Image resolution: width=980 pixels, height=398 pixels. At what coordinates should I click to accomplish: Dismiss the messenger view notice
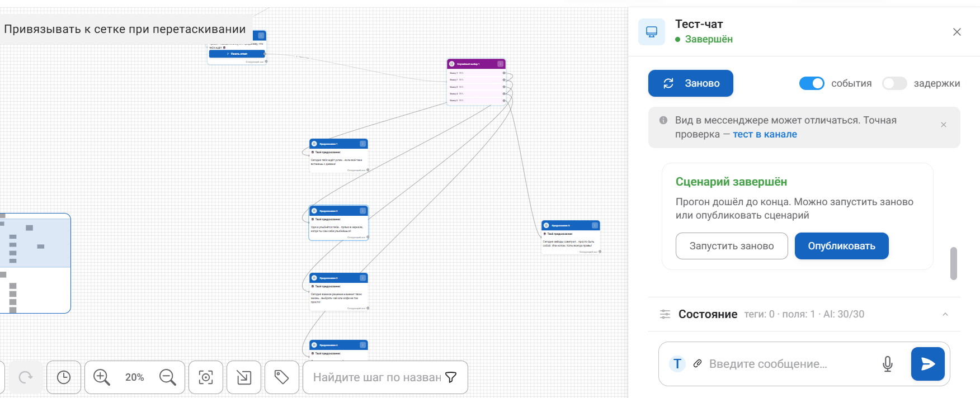[944, 125]
